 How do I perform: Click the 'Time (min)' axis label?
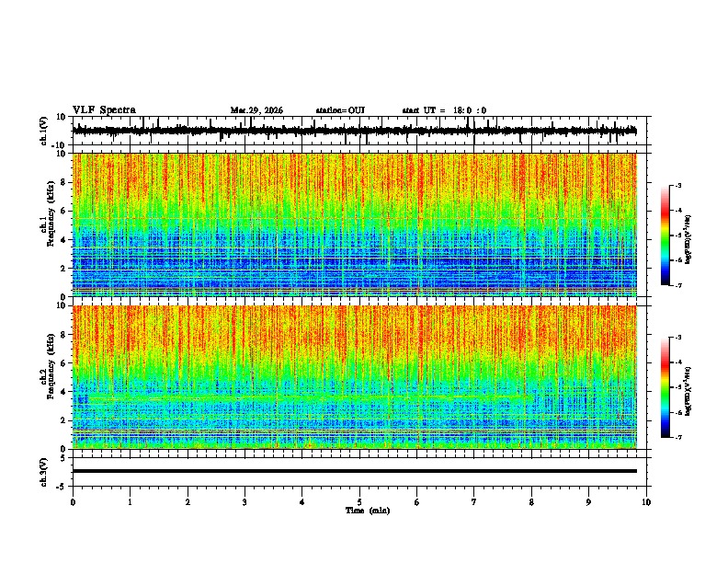(368, 511)
